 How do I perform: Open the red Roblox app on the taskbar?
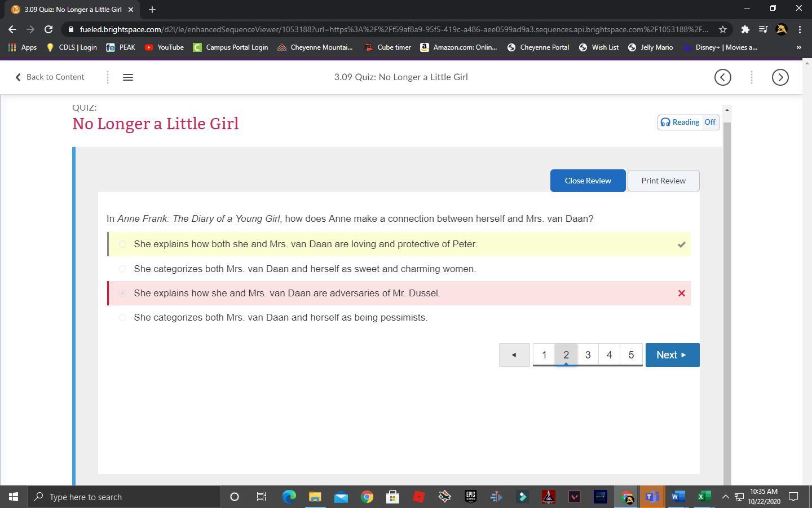click(419, 497)
